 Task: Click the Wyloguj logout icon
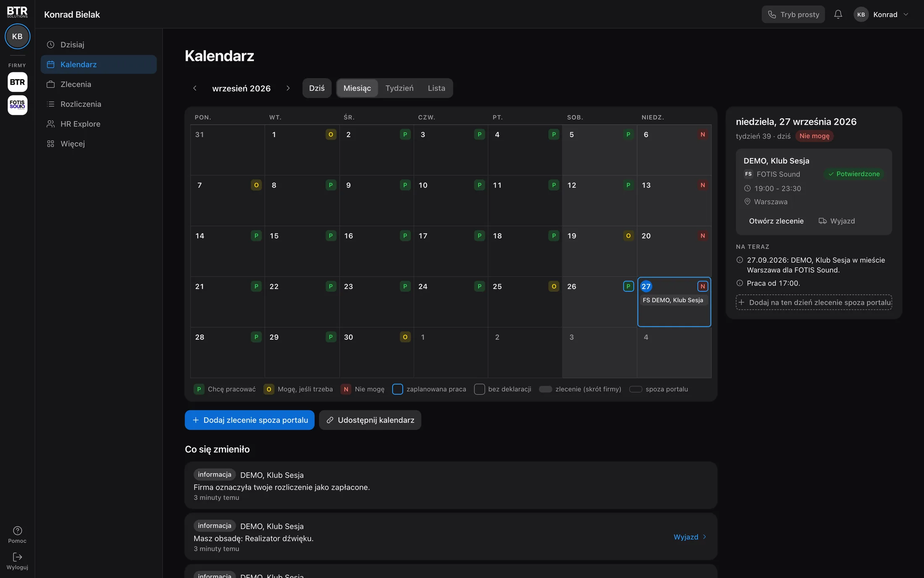coord(17,561)
